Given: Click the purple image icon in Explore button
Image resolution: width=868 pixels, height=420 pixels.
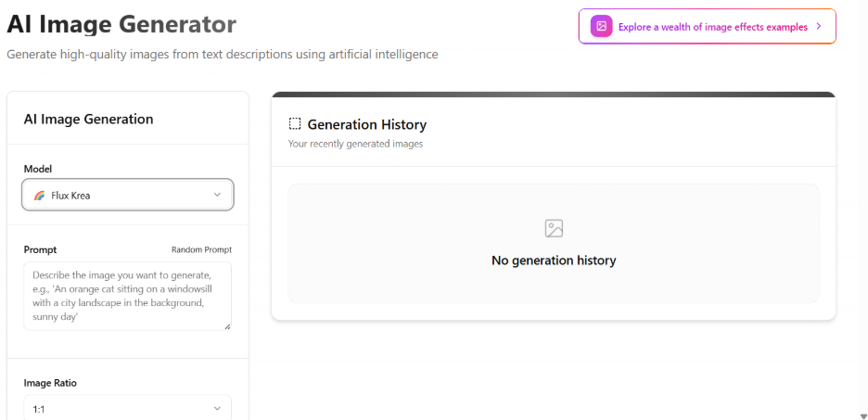Looking at the screenshot, I should pos(601,27).
